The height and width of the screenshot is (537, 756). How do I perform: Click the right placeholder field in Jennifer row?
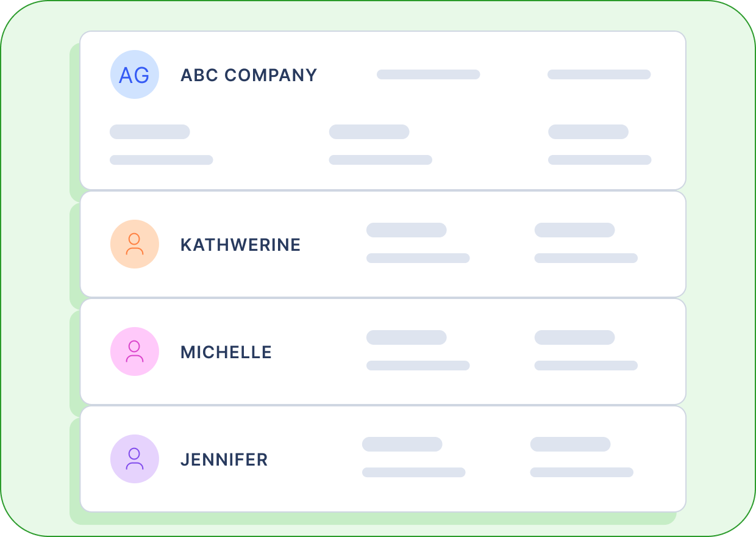582,457
